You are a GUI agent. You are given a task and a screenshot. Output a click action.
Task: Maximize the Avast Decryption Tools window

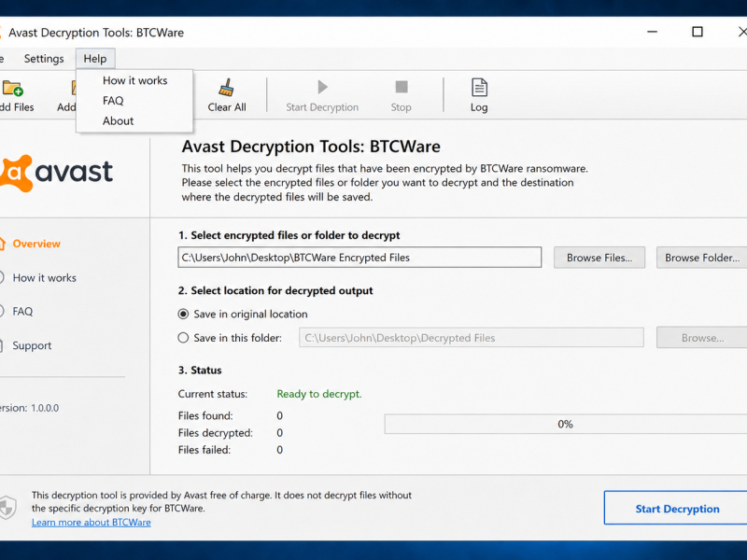(x=697, y=32)
